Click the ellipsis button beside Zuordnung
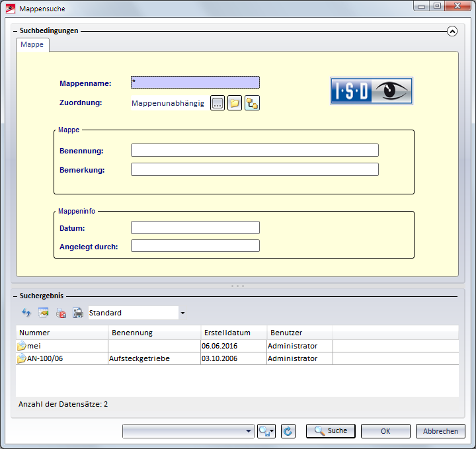The height and width of the screenshot is (449, 476). tap(218, 103)
